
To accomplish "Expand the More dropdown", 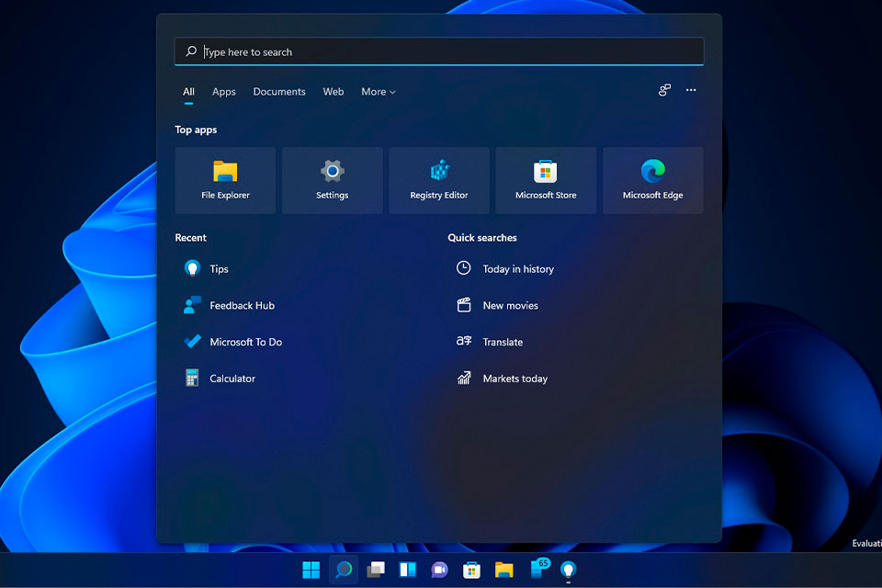I will pyautogui.click(x=379, y=92).
